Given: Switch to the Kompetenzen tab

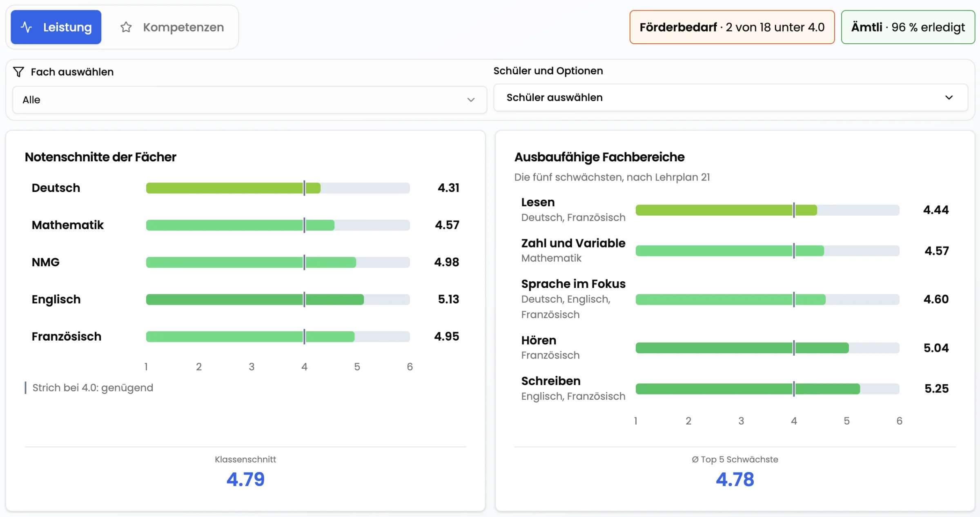Looking at the screenshot, I should click(x=171, y=27).
